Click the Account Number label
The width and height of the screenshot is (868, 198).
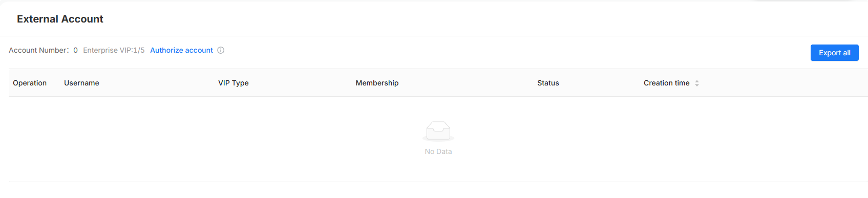(x=38, y=50)
